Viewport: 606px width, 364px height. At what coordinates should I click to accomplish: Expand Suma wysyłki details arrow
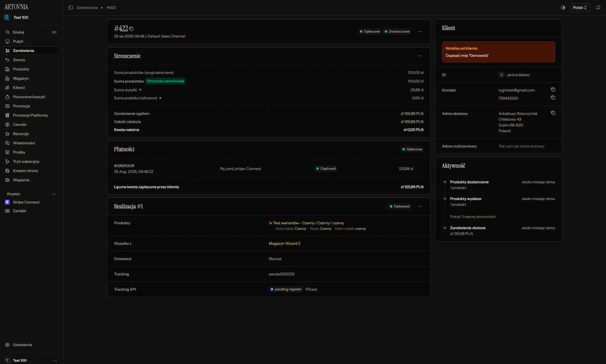click(x=141, y=90)
